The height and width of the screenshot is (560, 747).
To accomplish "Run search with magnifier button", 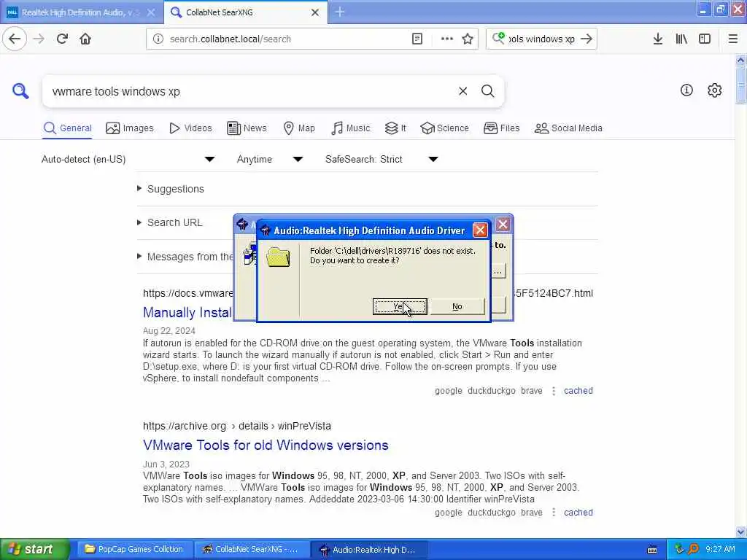I will [488, 91].
